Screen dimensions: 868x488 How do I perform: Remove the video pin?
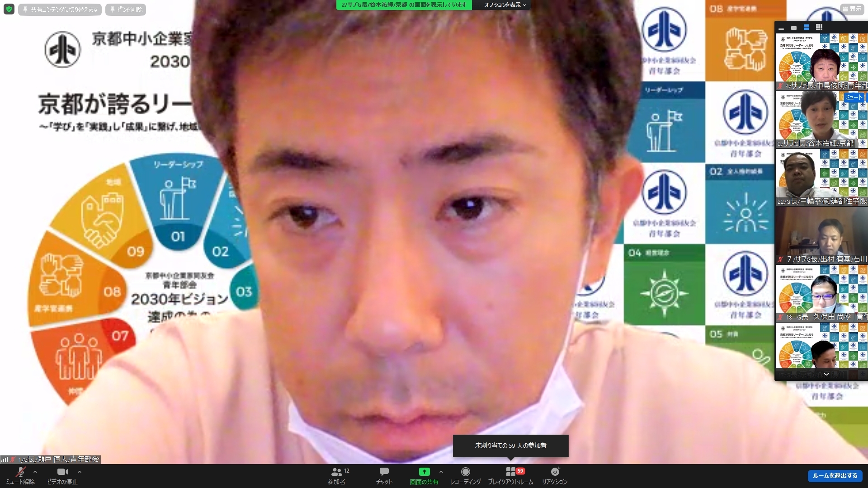(126, 9)
